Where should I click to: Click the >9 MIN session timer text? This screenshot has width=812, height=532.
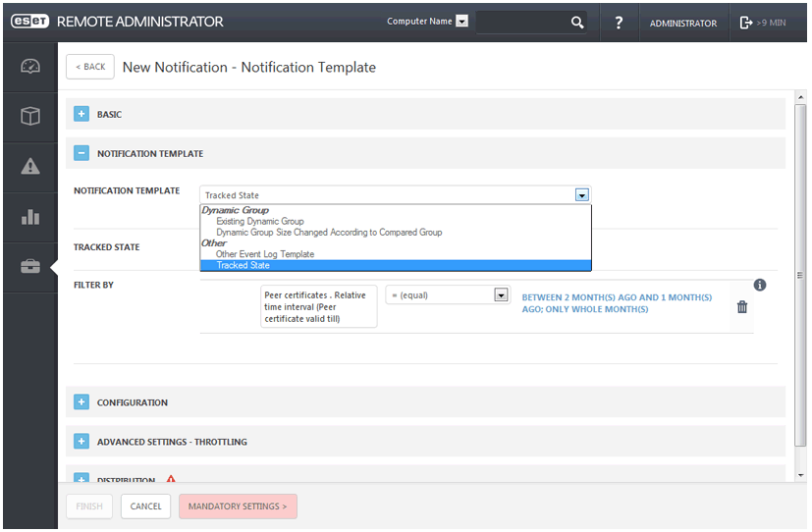(771, 23)
